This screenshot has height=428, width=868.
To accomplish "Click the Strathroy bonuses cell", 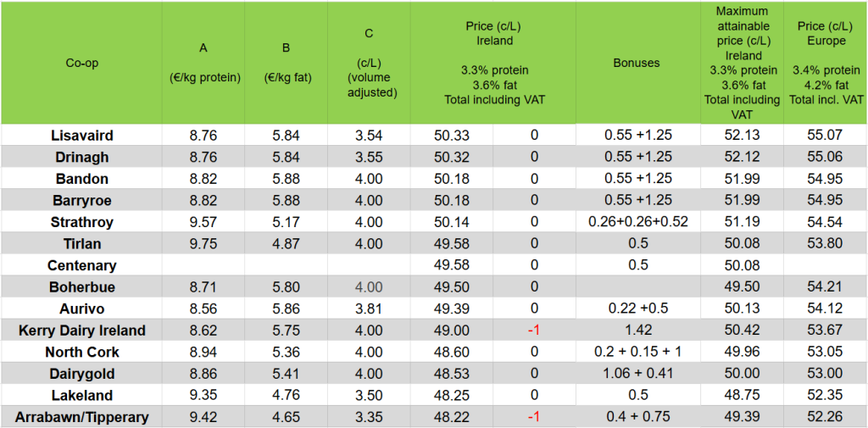I will pos(637,222).
